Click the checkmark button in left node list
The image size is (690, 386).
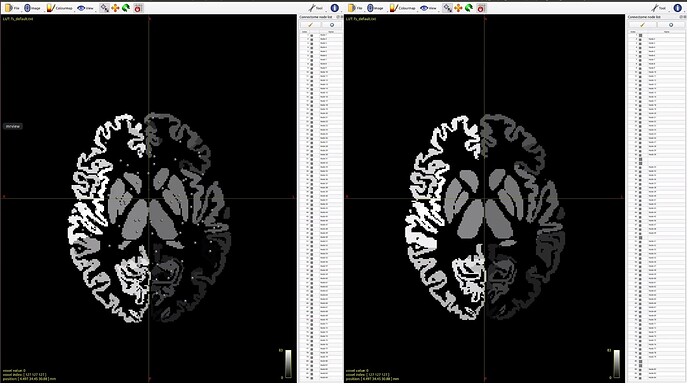(x=310, y=25)
